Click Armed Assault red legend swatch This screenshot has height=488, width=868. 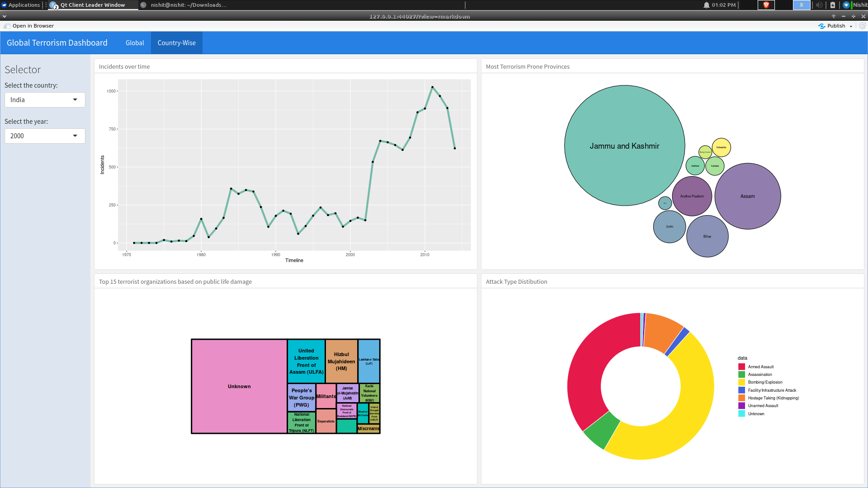click(741, 366)
